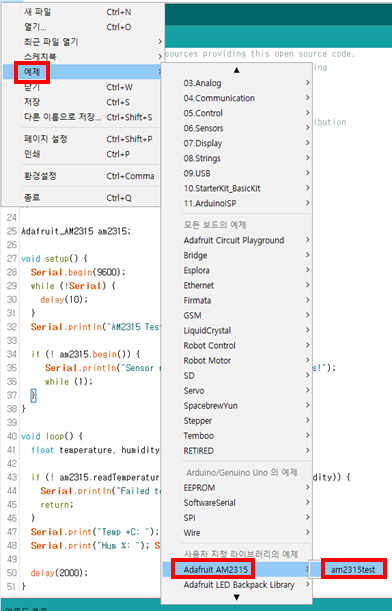Screen dimensions: 392x611
Task: Expand 09.USB examples
Action: click(237, 173)
